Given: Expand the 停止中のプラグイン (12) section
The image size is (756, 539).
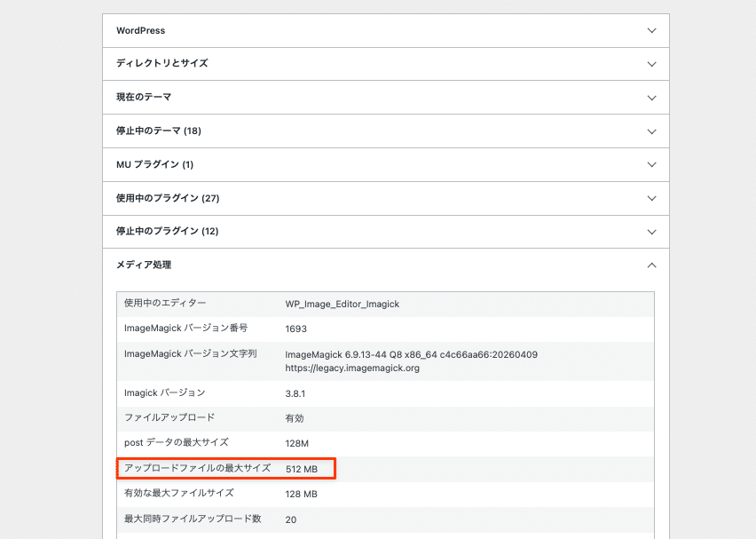Looking at the screenshot, I should [x=386, y=232].
